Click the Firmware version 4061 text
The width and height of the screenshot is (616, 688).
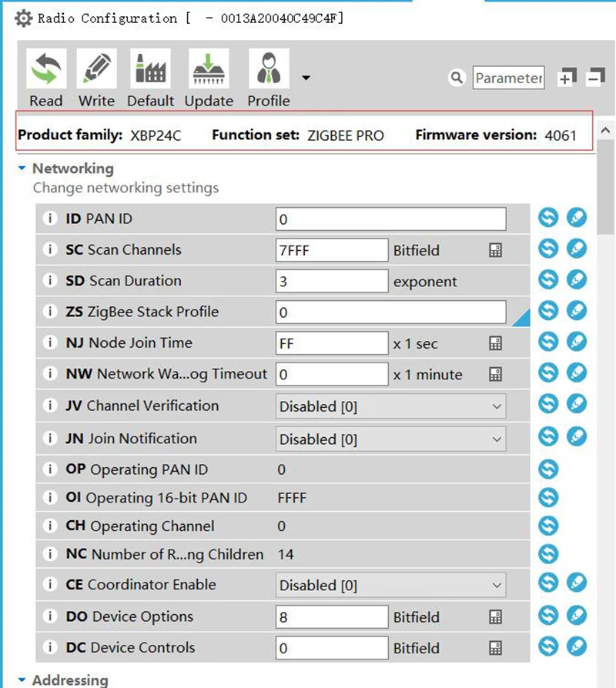click(496, 135)
